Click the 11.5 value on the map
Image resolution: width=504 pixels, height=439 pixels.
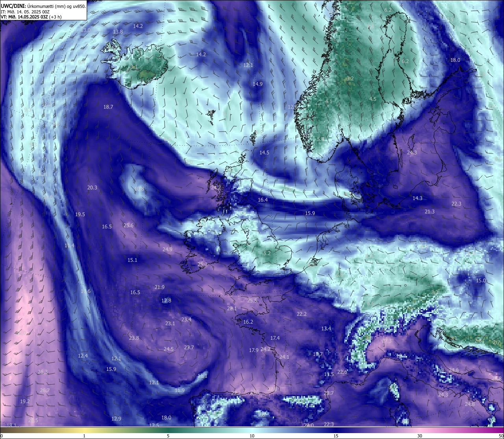coord(329,374)
